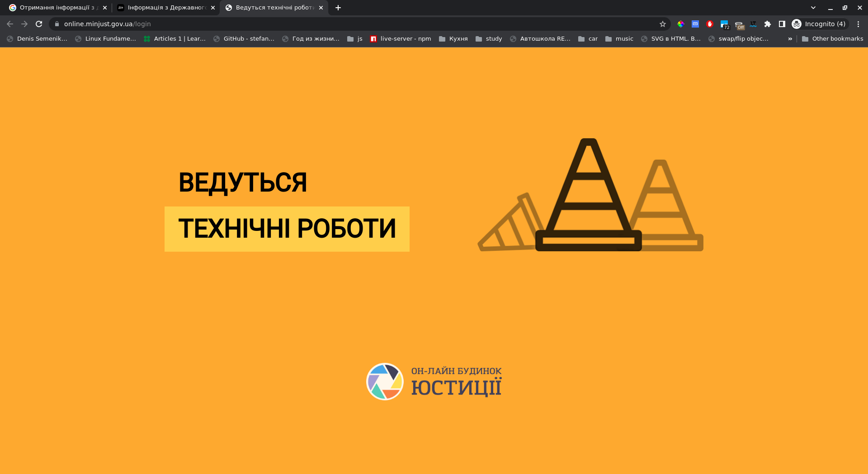
Task: Open a new tab with plus button
Action: tap(338, 8)
